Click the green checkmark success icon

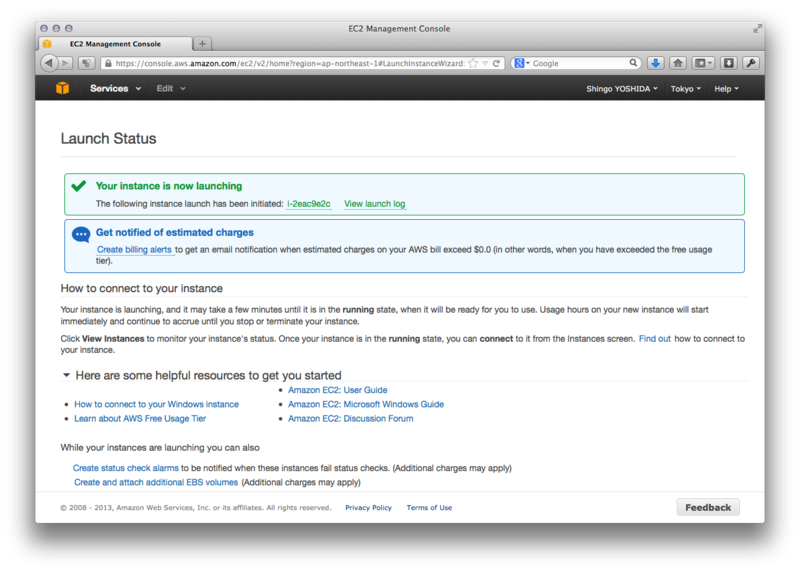pos(79,186)
